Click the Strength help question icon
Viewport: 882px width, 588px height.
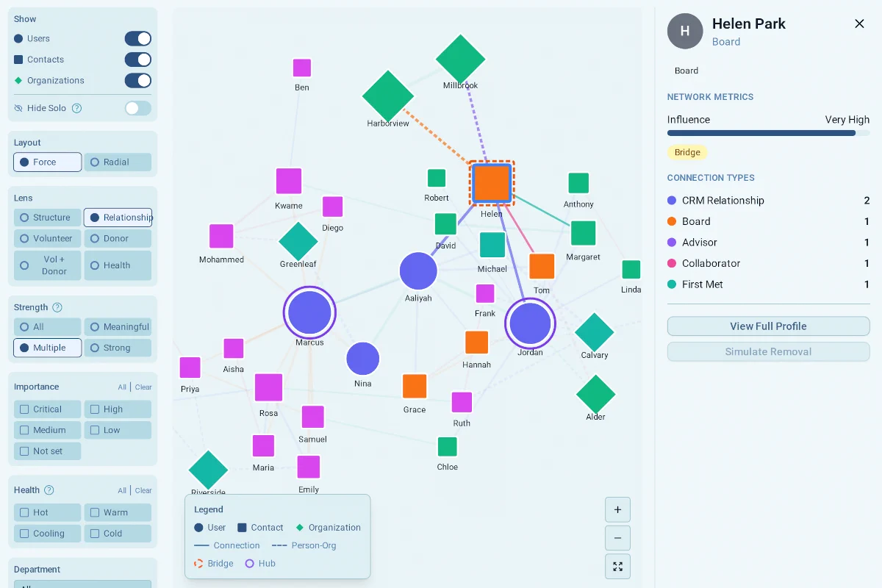click(x=57, y=307)
